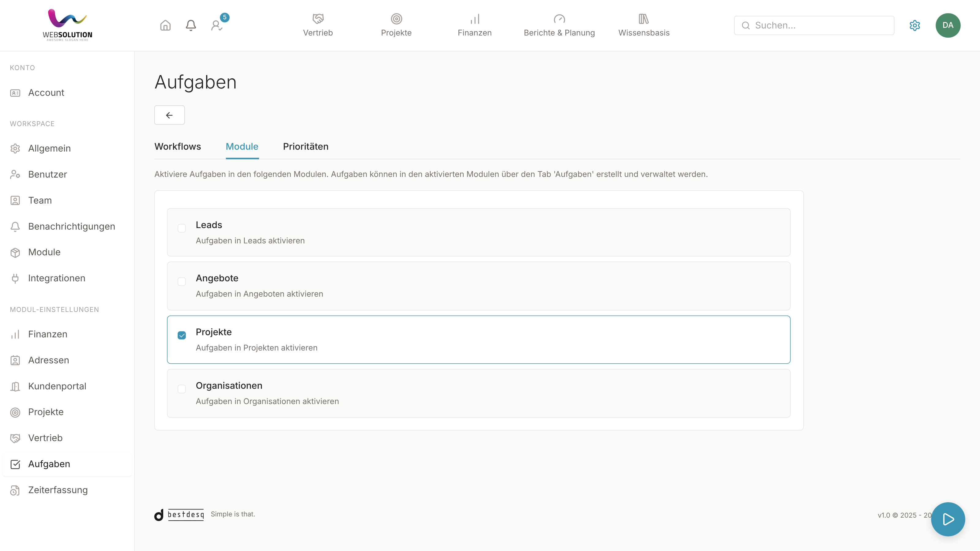Enable tasks for Leads checkbox

pos(182,228)
